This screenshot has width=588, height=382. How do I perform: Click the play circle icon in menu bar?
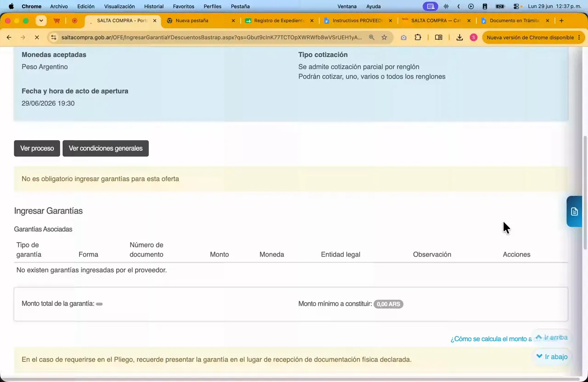(471, 6)
